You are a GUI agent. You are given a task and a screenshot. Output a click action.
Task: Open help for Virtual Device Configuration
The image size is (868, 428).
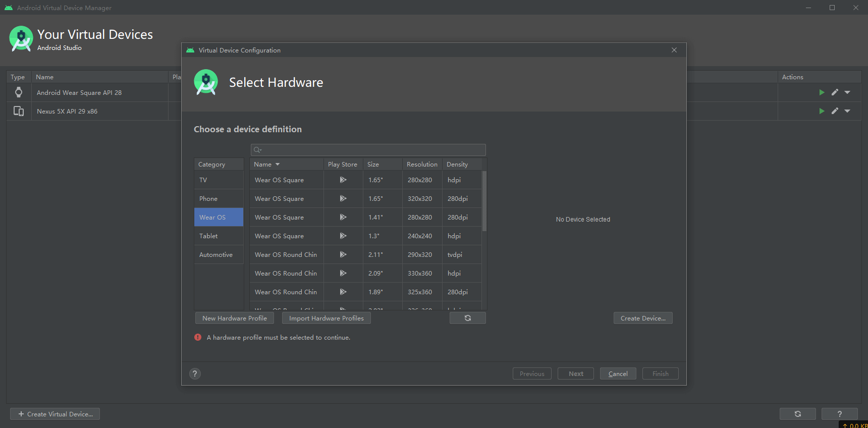195,373
